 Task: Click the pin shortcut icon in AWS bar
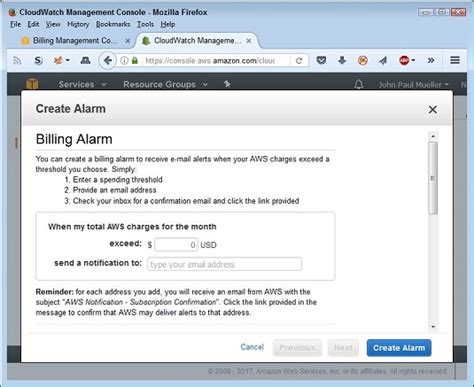tap(227, 84)
